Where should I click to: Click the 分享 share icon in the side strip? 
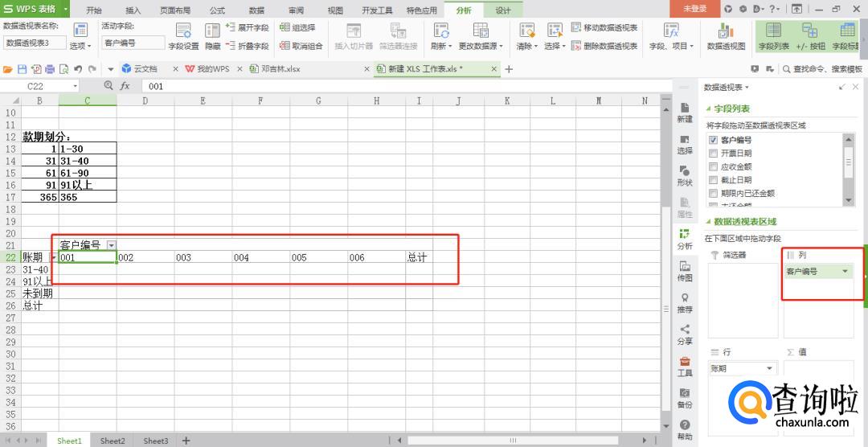click(x=685, y=334)
